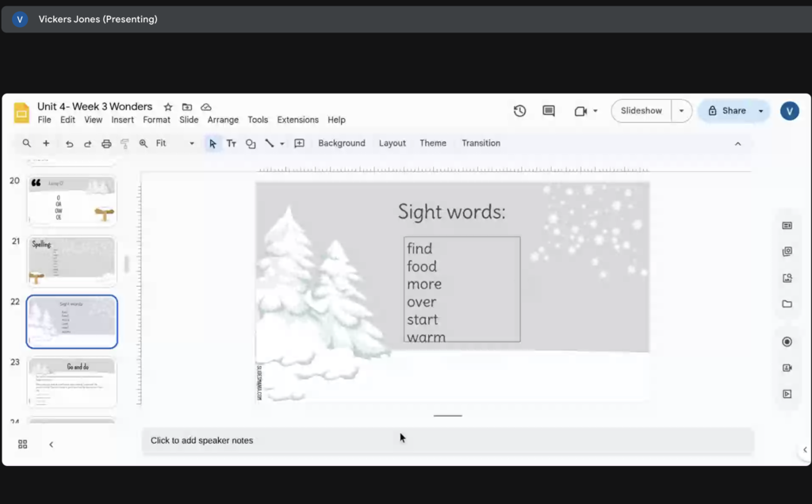812x504 pixels.
Task: Open the Insert menu
Action: click(122, 120)
